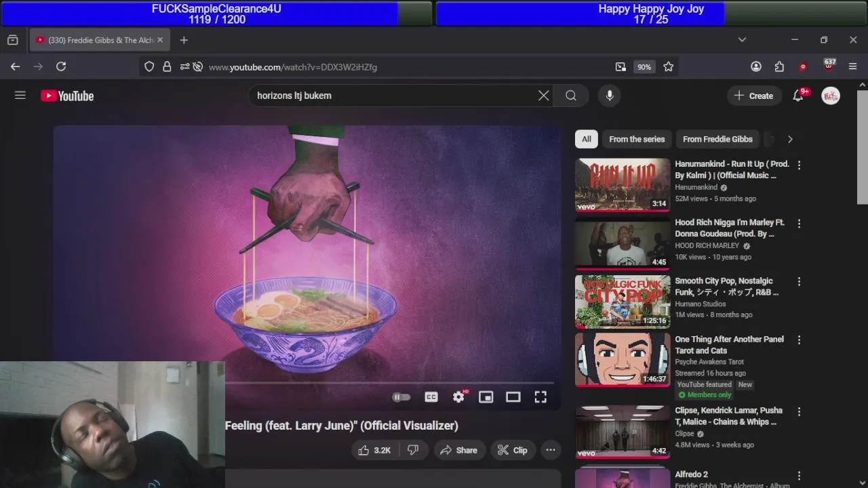Screen dimensions: 868x488
Task: Open options for Alfredo 2 item
Action: pyautogui.click(x=799, y=476)
